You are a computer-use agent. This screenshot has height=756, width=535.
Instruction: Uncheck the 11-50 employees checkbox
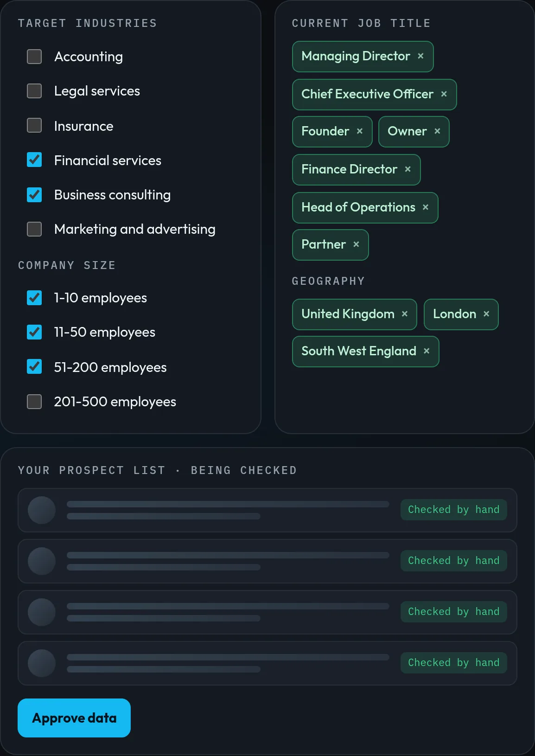click(34, 332)
